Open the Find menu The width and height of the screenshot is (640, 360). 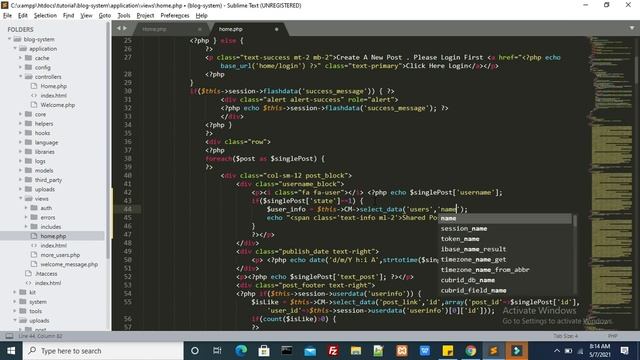68,16
